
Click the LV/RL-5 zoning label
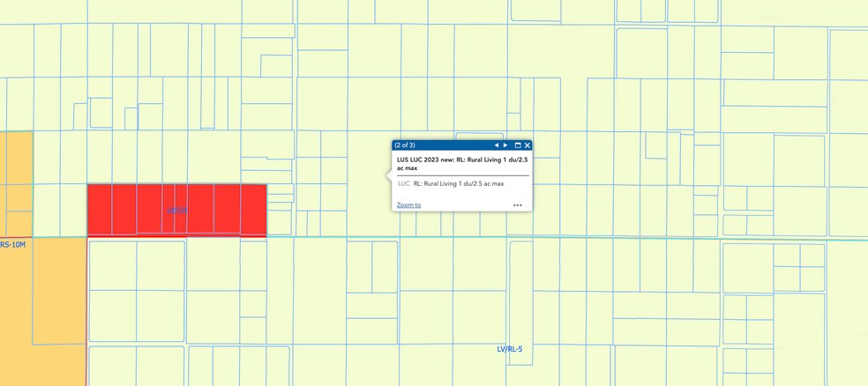(x=509, y=350)
